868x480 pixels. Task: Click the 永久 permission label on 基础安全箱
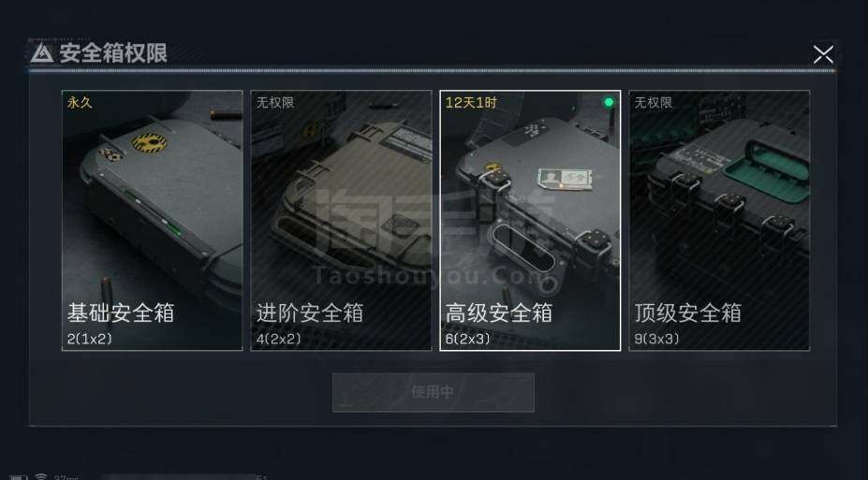click(x=80, y=102)
